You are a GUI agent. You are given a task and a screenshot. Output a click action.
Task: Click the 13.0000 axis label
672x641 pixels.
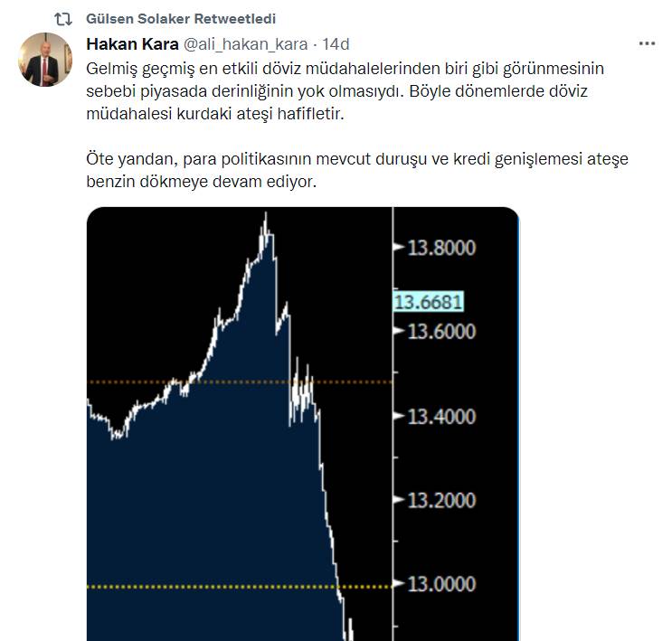click(440, 585)
